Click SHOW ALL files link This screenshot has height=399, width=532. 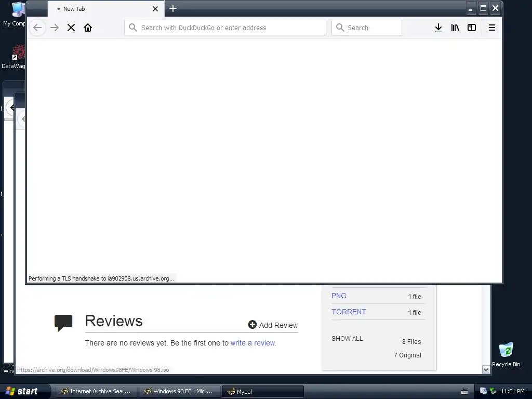[x=347, y=339]
